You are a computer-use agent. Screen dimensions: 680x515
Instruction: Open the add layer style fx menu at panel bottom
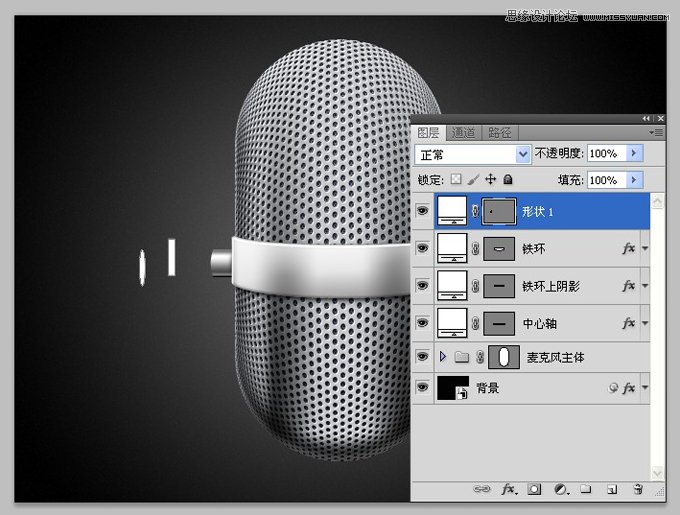click(x=509, y=490)
